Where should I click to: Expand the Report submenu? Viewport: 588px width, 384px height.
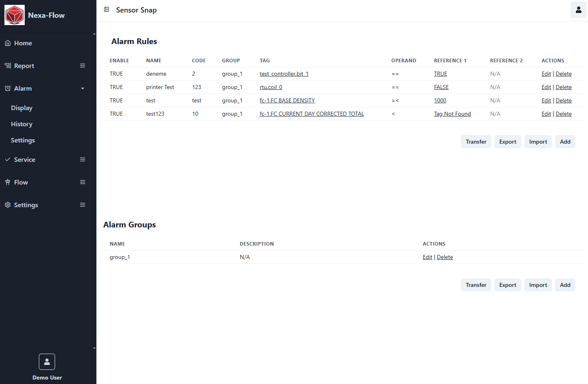83,66
